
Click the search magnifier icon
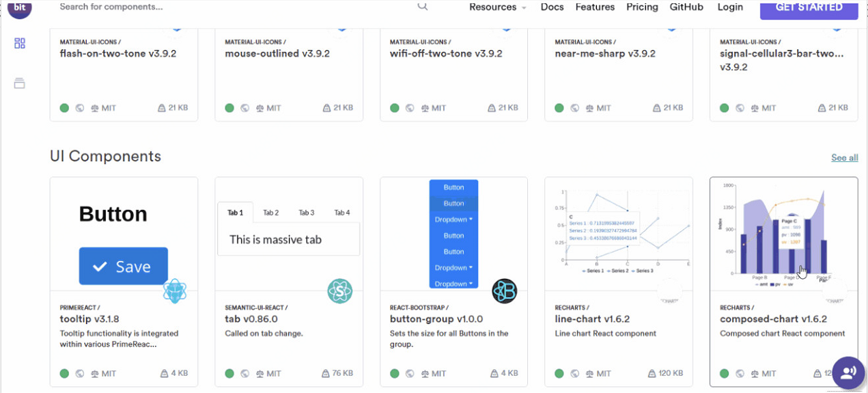click(x=423, y=6)
